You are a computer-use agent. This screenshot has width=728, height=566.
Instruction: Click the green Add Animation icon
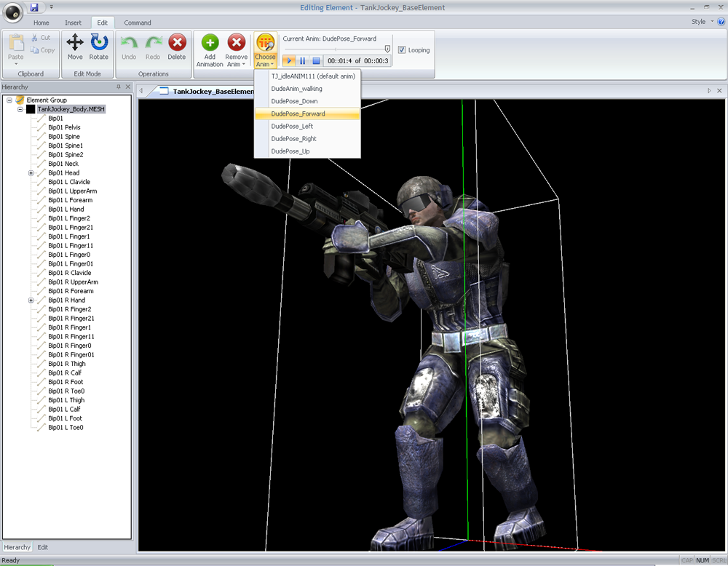tap(210, 43)
